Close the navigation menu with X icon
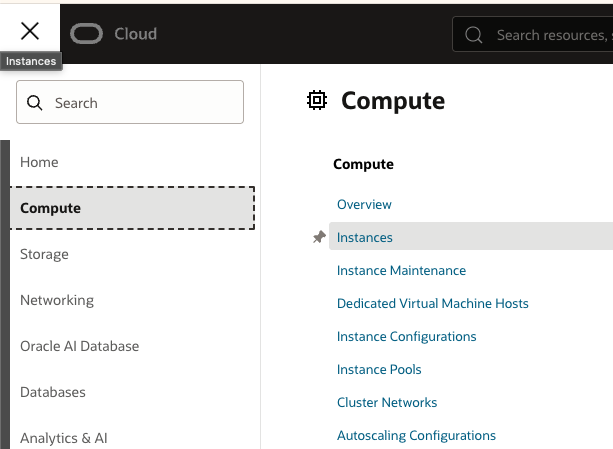Image resolution: width=613 pixels, height=449 pixels. pyautogui.click(x=30, y=31)
